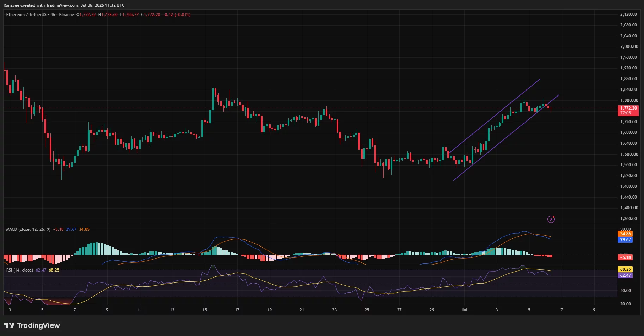Click the purple 62.47 tag on RSI axis
644x336 pixels.
(625, 275)
